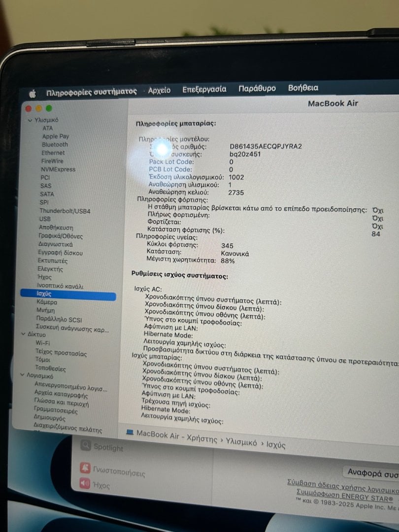Open the Βοήθεια menu
The width and height of the screenshot is (399, 532).
click(303, 88)
